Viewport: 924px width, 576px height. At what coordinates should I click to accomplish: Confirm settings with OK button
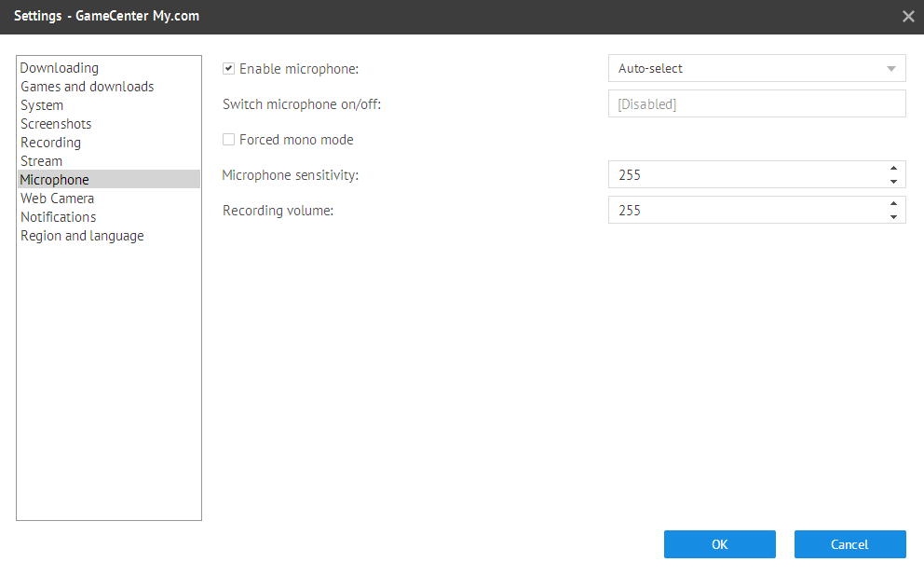coord(719,544)
